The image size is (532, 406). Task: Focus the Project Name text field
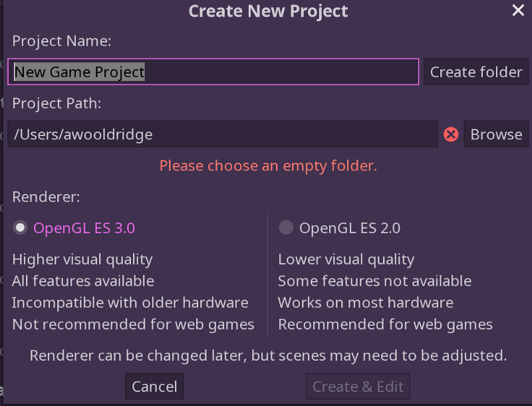click(x=213, y=72)
